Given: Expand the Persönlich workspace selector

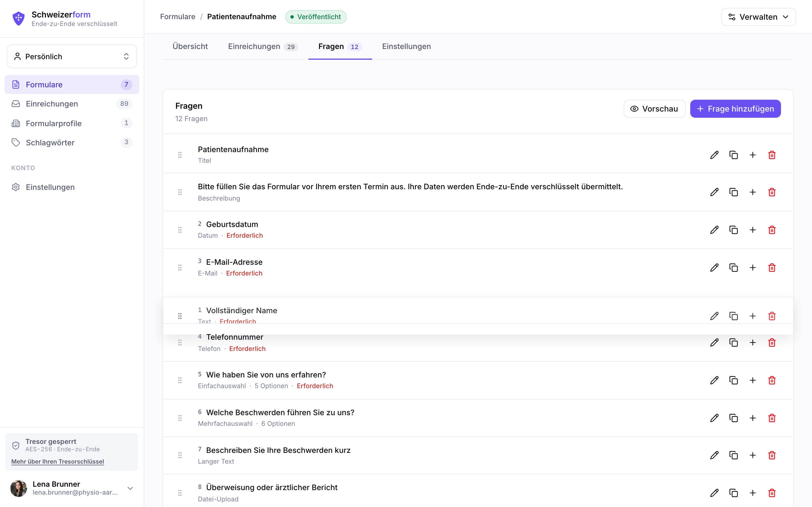Looking at the screenshot, I should (x=72, y=56).
